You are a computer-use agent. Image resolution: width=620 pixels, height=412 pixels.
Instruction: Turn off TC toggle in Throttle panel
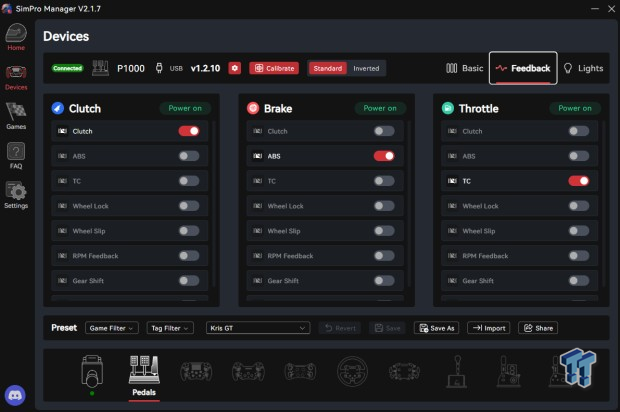click(x=578, y=181)
